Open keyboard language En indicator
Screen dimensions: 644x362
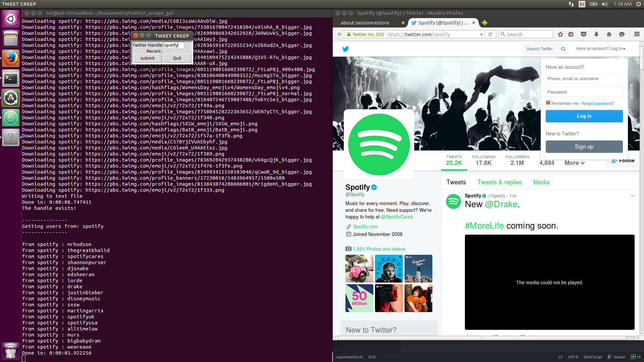tap(582, 4)
